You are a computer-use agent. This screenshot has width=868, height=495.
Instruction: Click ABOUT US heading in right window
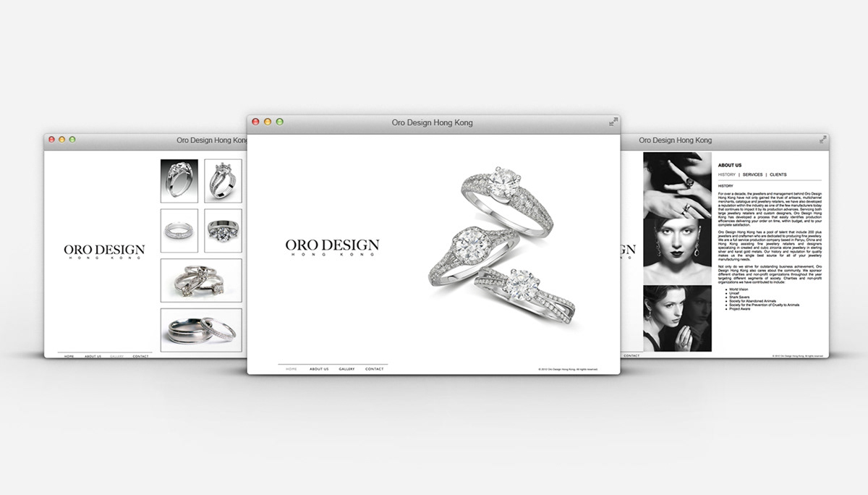[x=730, y=166]
